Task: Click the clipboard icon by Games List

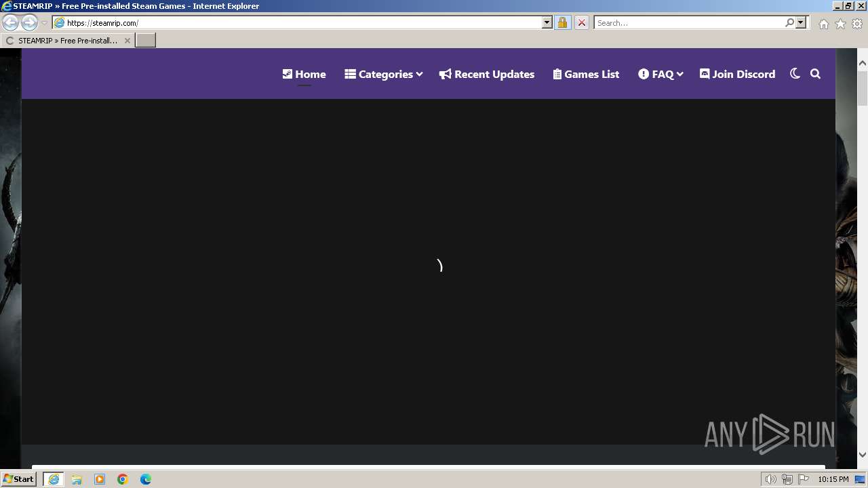Action: 557,74
